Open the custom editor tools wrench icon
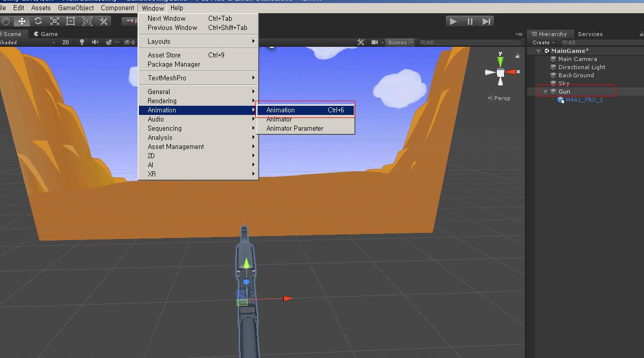644x358 pixels. 103,21
